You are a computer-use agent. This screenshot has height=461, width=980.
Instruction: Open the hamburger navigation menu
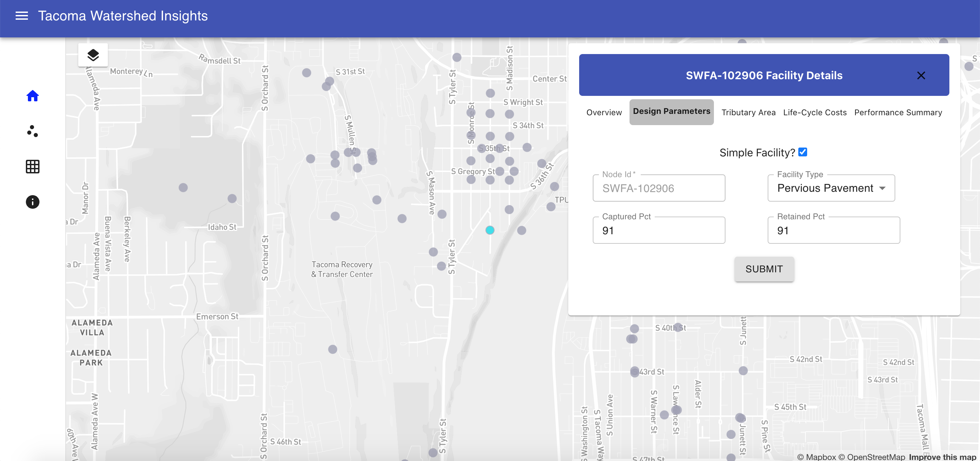(22, 16)
